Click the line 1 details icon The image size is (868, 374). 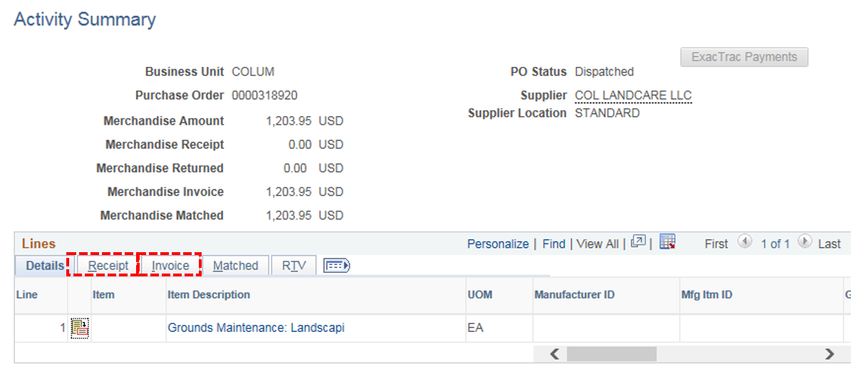[79, 328]
